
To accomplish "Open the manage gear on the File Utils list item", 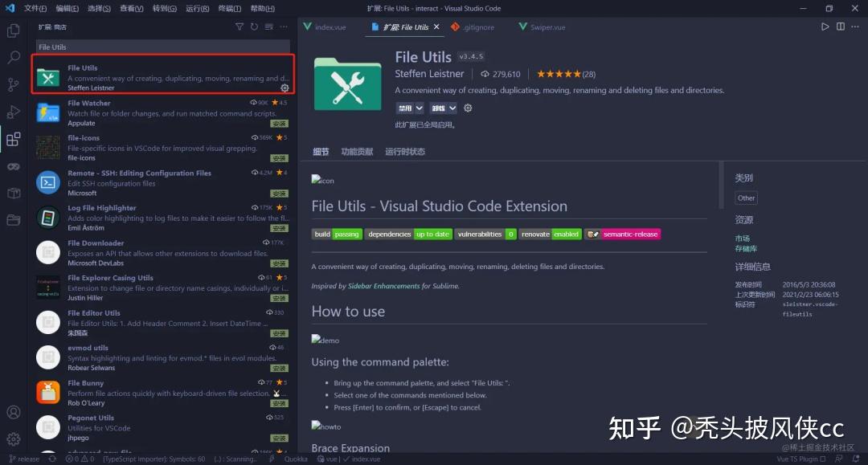I will (285, 88).
